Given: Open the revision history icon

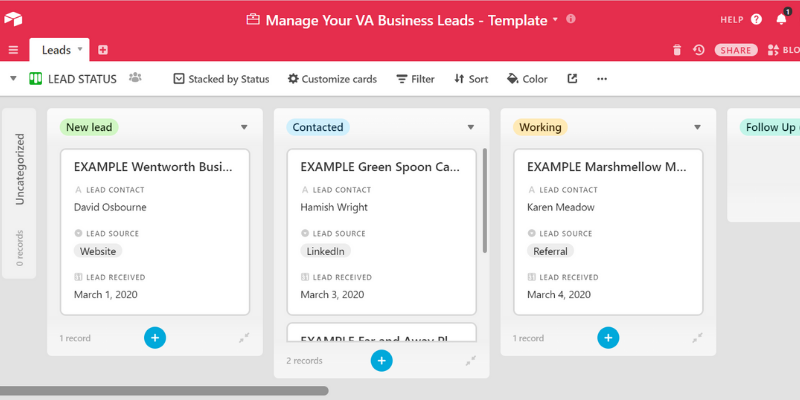Looking at the screenshot, I should tap(699, 50).
